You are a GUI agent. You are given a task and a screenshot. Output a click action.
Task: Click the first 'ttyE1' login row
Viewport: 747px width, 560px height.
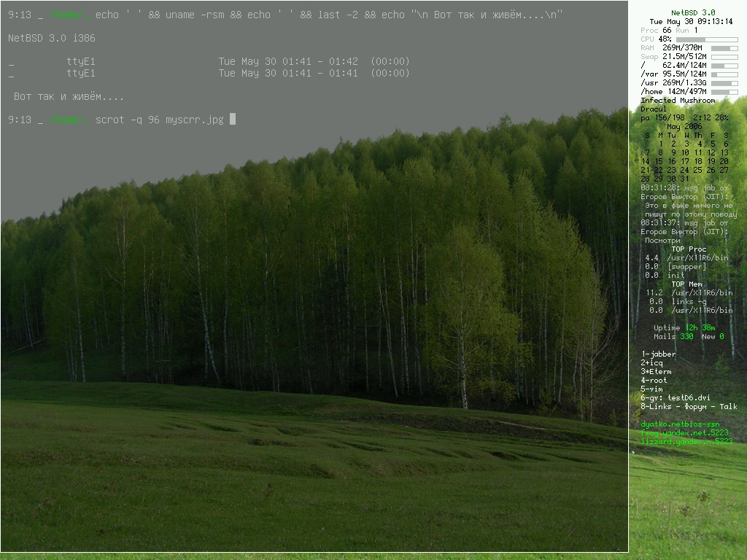click(x=209, y=61)
